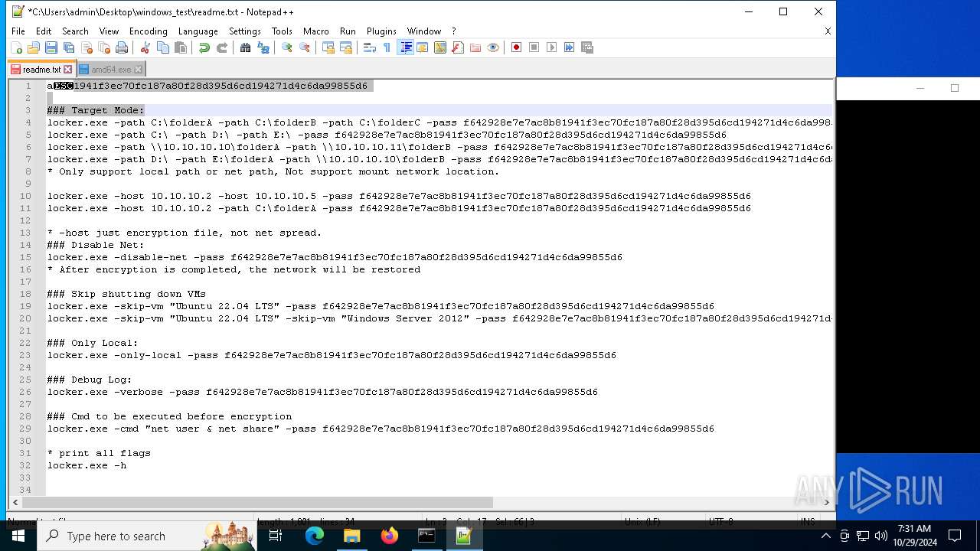Click the horizontal scrollbar thumb
This screenshot has width=980, height=551.
coord(257,502)
